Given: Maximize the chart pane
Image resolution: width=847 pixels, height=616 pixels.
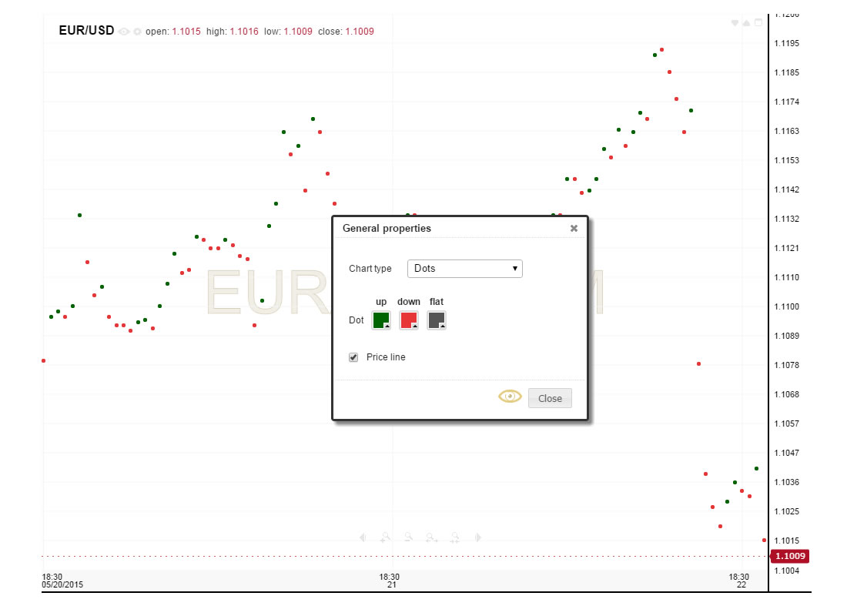Looking at the screenshot, I should coord(758,23).
